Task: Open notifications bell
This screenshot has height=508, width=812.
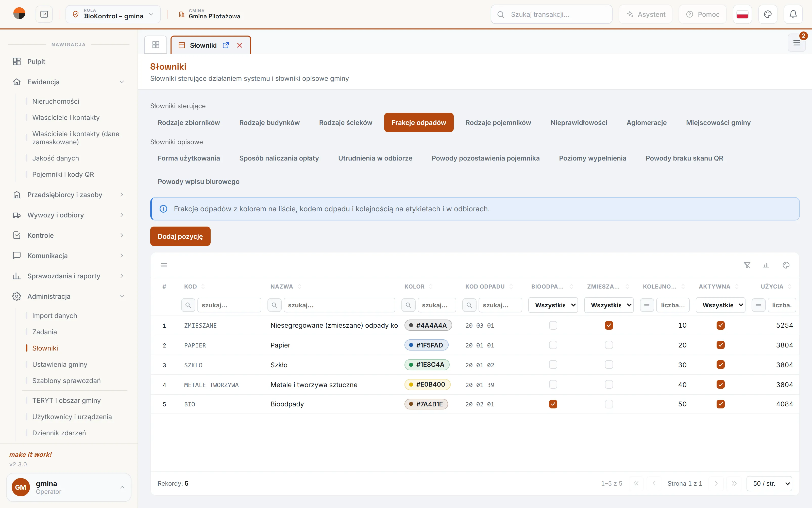Action: (793, 14)
